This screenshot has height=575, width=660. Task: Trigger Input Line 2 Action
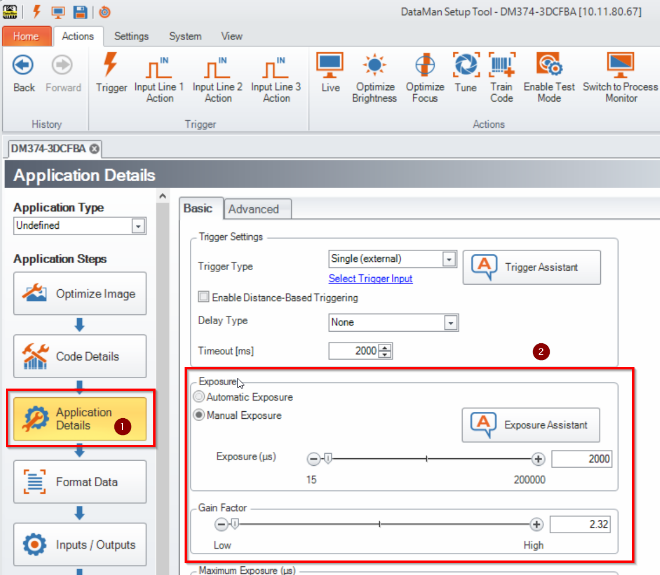pyautogui.click(x=218, y=71)
